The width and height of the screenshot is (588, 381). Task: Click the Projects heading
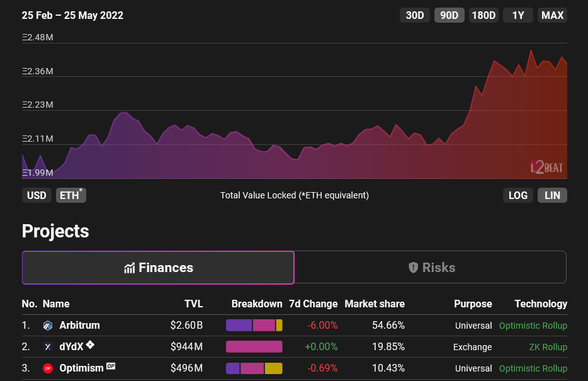(x=55, y=231)
